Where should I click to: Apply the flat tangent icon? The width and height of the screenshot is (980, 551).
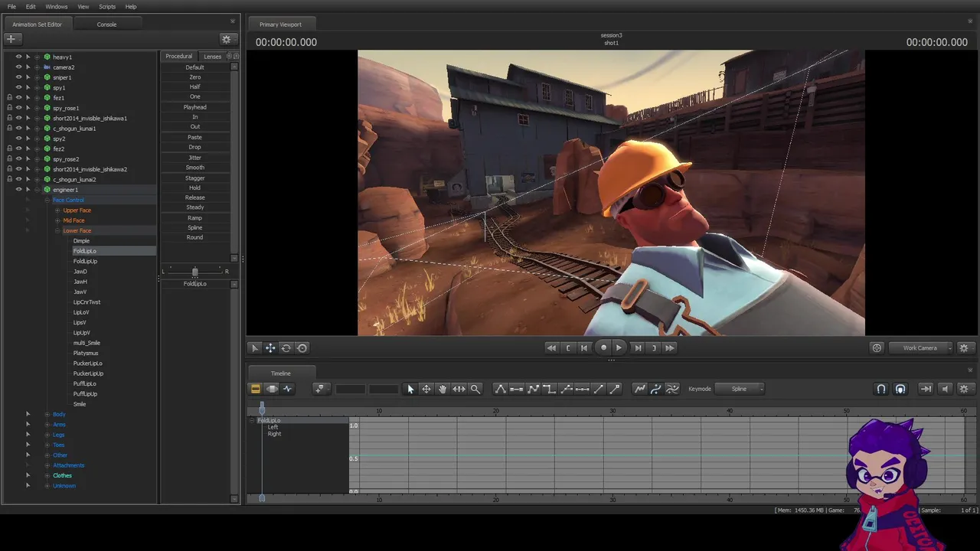517,389
